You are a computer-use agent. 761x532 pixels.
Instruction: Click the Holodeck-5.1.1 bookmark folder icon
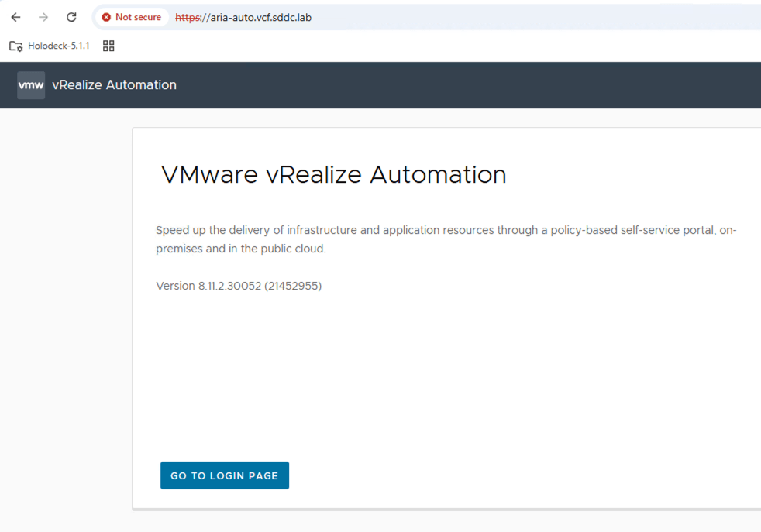click(15, 46)
